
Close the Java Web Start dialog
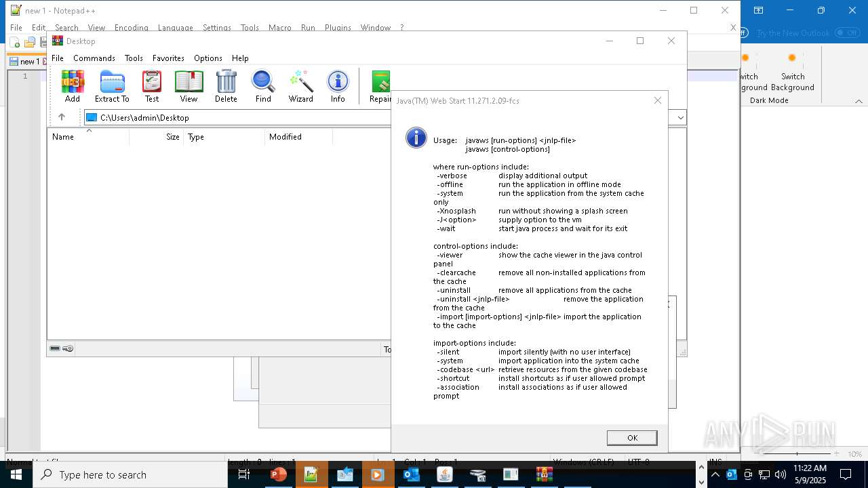(657, 100)
